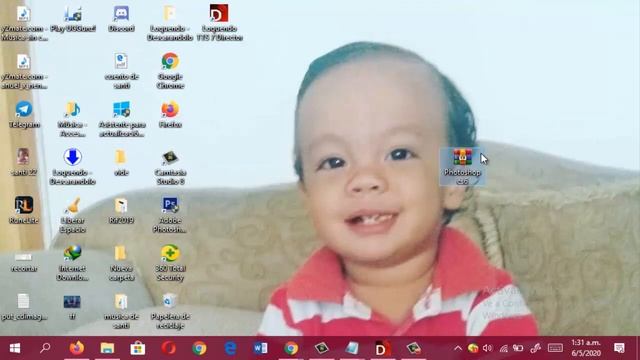640x360 pixels.
Task: Select the Camtasia Studio 8 desktop shortcut
Action: [x=170, y=167]
